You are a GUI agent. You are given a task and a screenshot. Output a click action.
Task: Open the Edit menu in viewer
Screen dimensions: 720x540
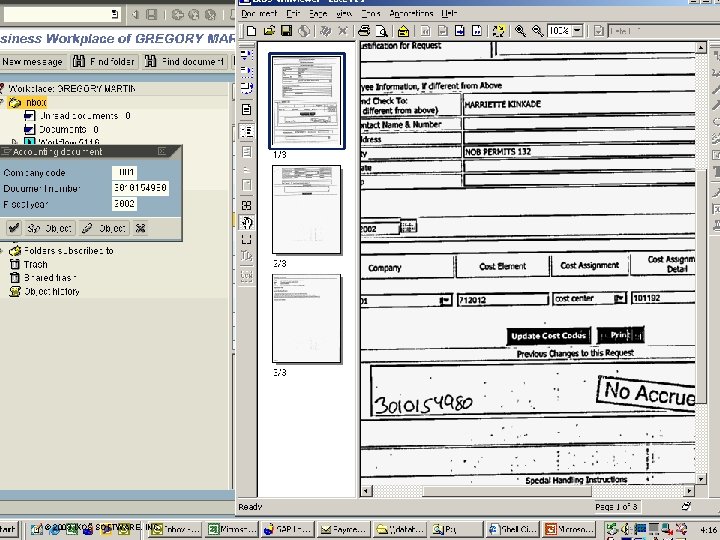click(293, 14)
